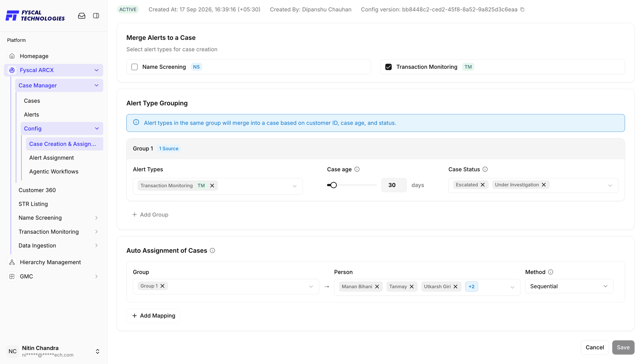Remove Tanmay from Person field
This screenshot has height=364, width=644.
coord(412,287)
